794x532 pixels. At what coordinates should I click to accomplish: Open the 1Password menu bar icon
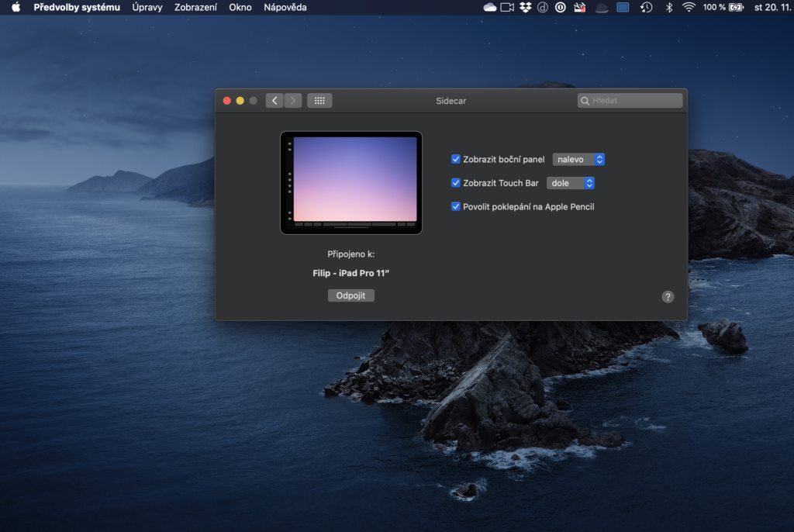[x=560, y=7]
